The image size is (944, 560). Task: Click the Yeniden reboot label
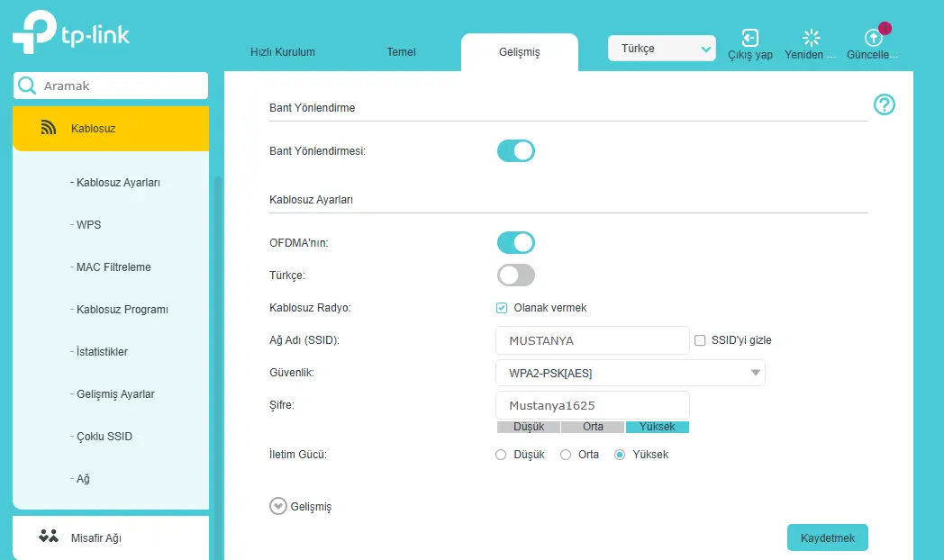pyautogui.click(x=810, y=55)
